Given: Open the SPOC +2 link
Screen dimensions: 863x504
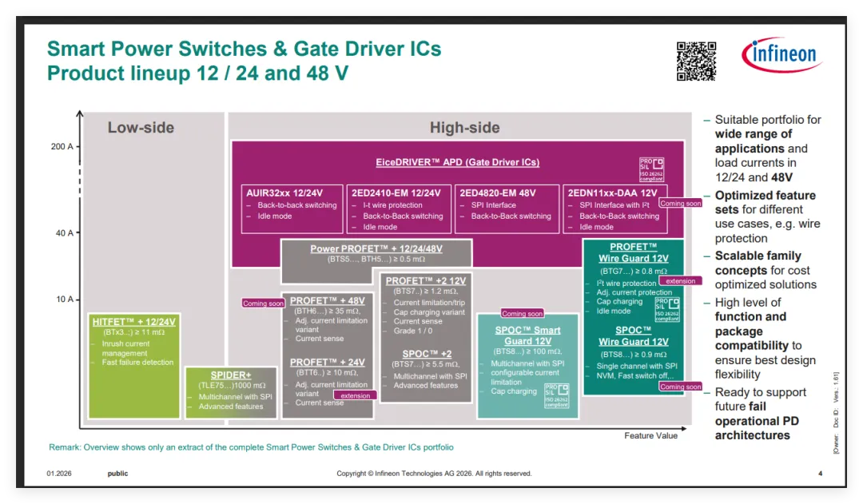Looking at the screenshot, I should point(427,354).
